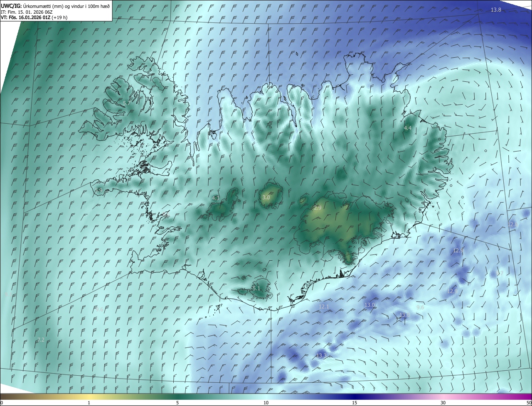Viewport: 532px width, 406px height.
Task: Pick the yellow section of the color bar
Action: [89, 397]
